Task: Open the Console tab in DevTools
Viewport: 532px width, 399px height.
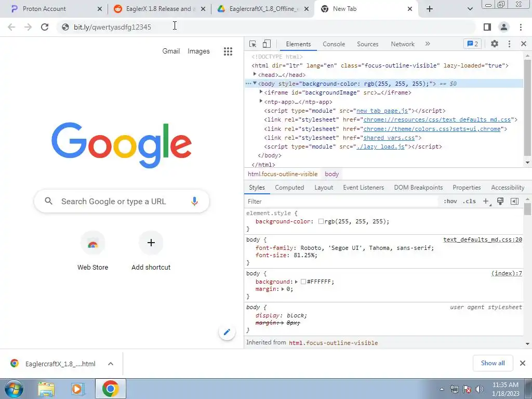Action: click(334, 44)
